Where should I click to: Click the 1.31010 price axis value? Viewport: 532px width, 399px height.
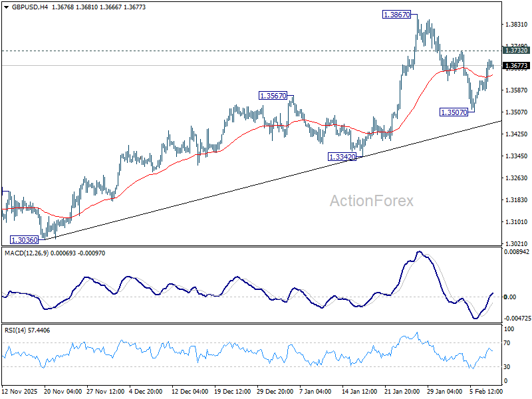click(x=517, y=222)
